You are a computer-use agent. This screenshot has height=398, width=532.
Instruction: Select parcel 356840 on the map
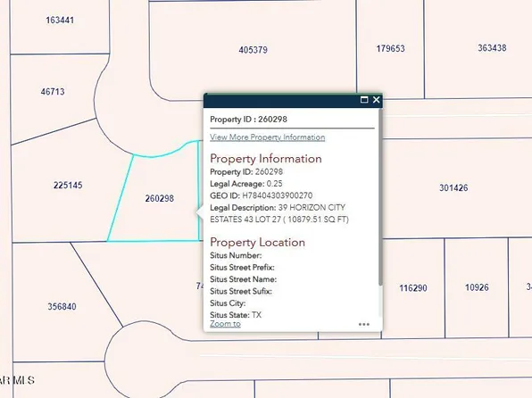62,307
